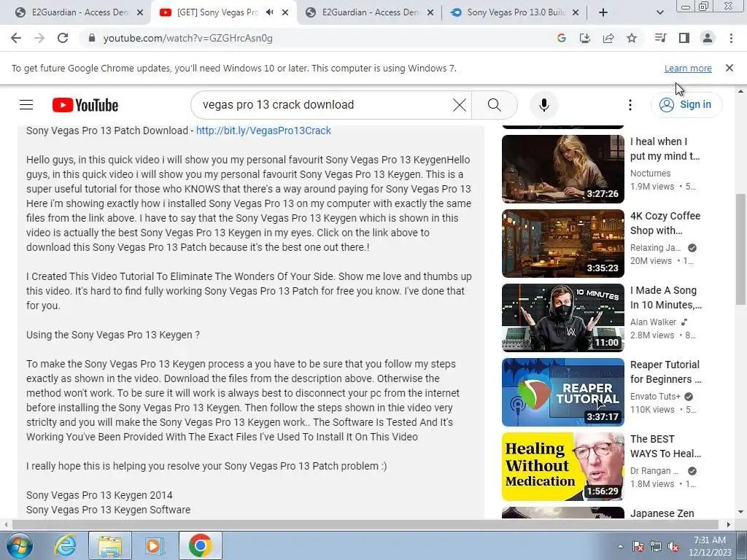The width and height of the screenshot is (747, 560).
Task: Open the Windows Start menu
Action: 19,545
